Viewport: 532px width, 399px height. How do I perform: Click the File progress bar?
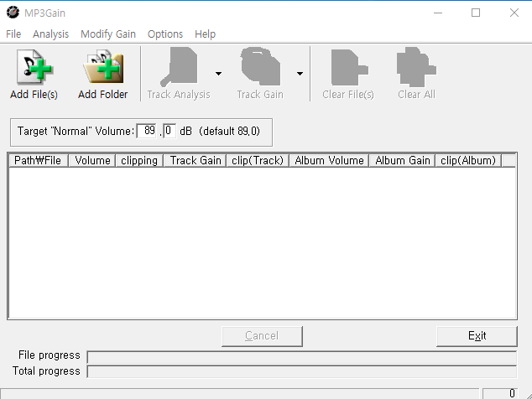tap(302, 357)
